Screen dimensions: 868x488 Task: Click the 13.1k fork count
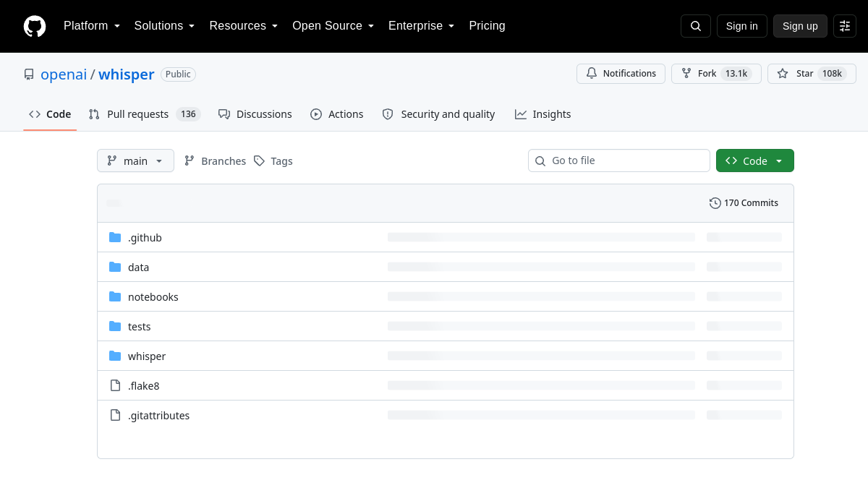tap(736, 74)
